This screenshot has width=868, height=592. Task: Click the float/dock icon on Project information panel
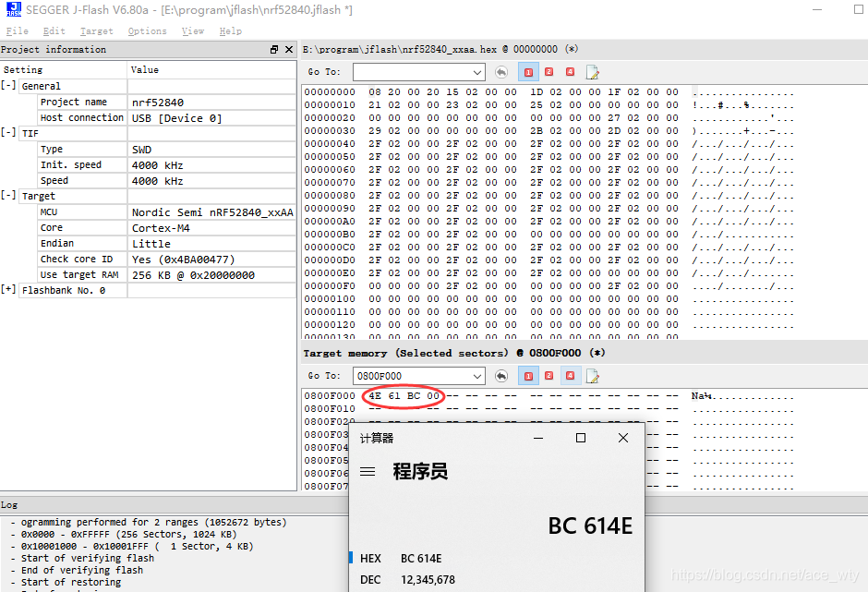pos(272,49)
